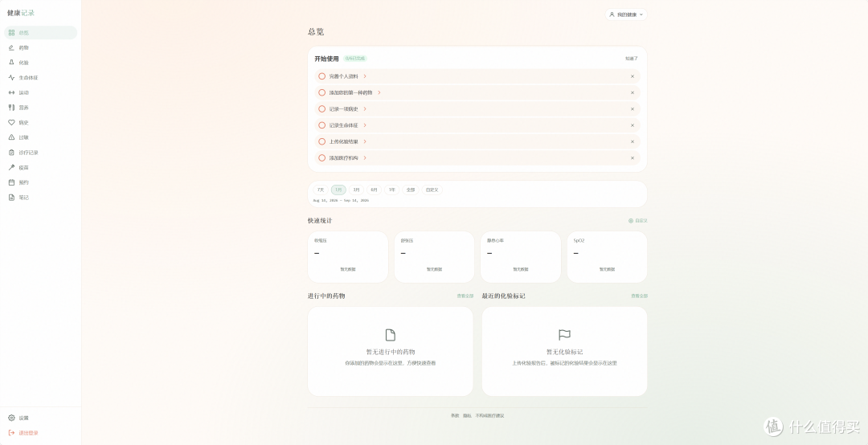Image resolution: width=868 pixels, height=445 pixels.
Task: Select the 预约 appointments calendar icon
Action: [x=11, y=182]
